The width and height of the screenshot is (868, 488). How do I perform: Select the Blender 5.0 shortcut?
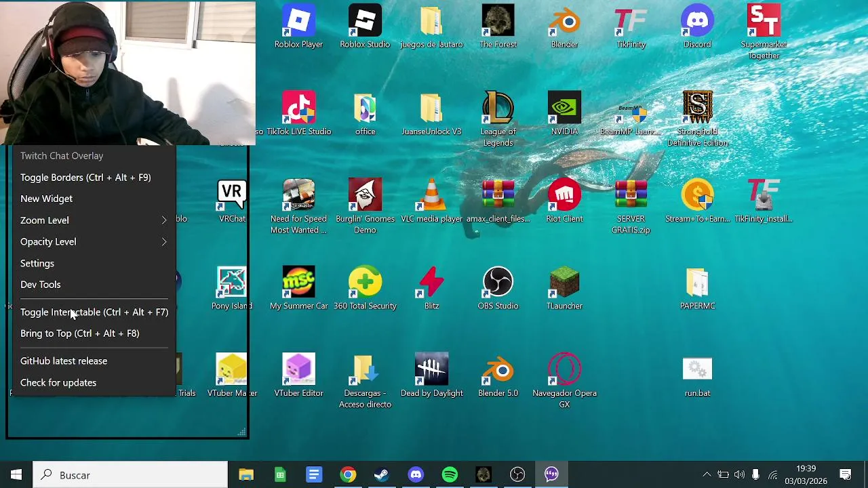click(498, 375)
